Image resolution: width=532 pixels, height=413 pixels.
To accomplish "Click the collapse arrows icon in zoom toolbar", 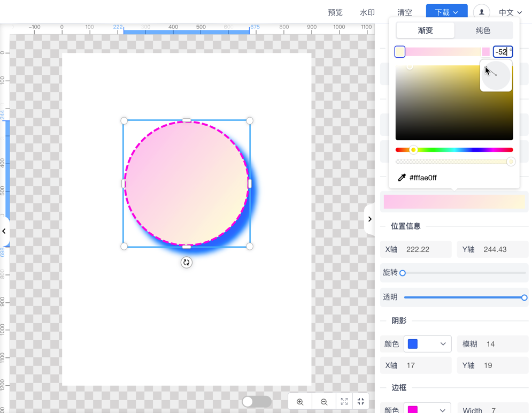I will 361,401.
